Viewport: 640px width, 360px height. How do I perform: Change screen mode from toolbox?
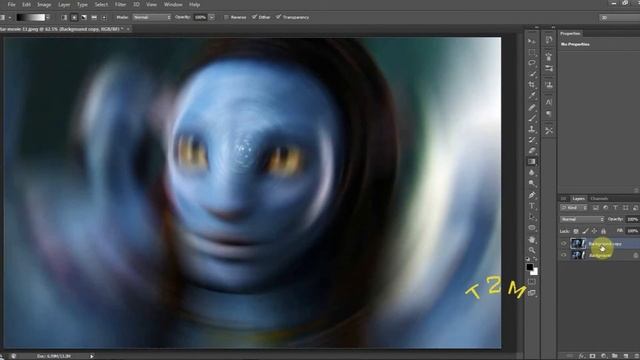pos(531,293)
